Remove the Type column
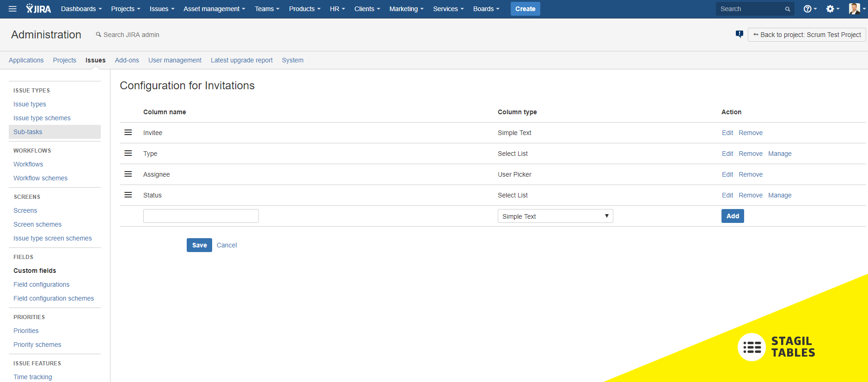Screen dimensions: 868x382 click(x=751, y=154)
